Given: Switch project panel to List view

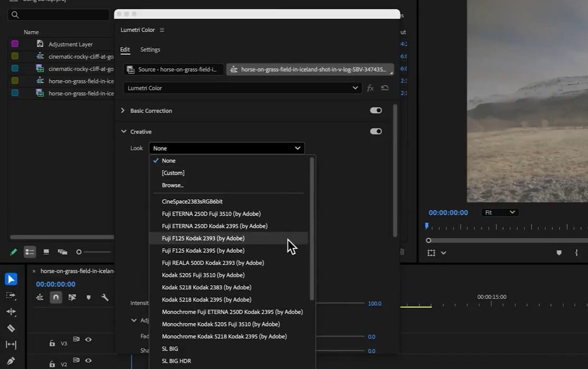Looking at the screenshot, I should tap(30, 252).
